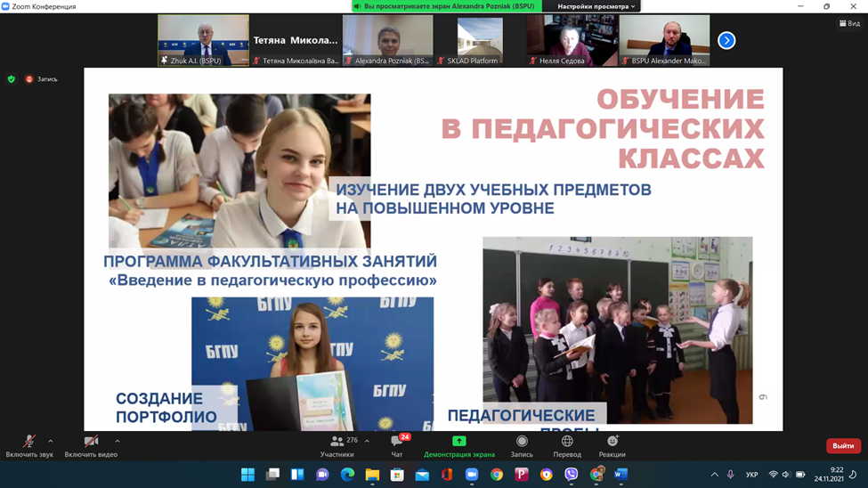
Task: Open the pink P app on the taskbar
Action: 522,475
